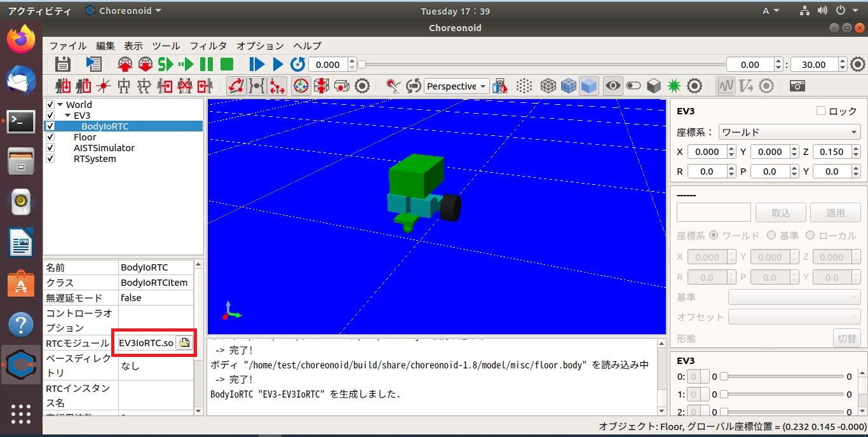This screenshot has height=437, width=868.
Task: Click the red crosshair origin icon
Action: pyautogui.click(x=104, y=86)
